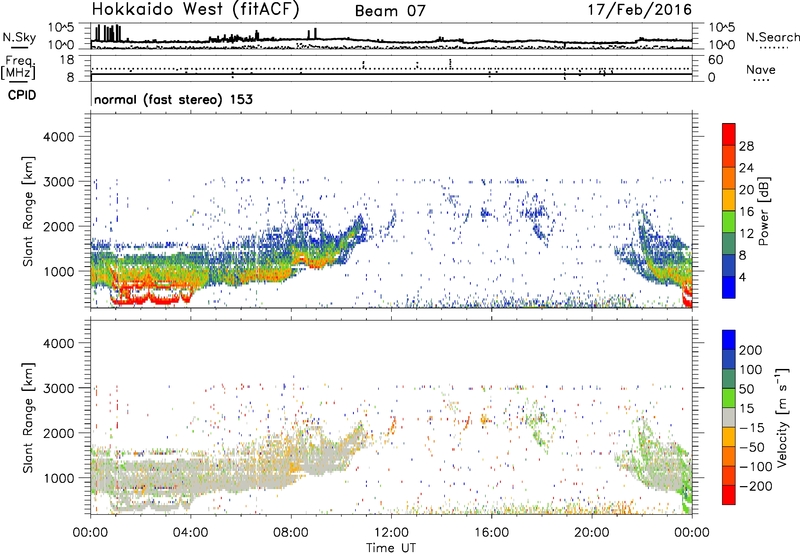Select the 'Nave' legend label
Image resolution: width=800 pixels, height=554 pixels.
tap(761, 70)
